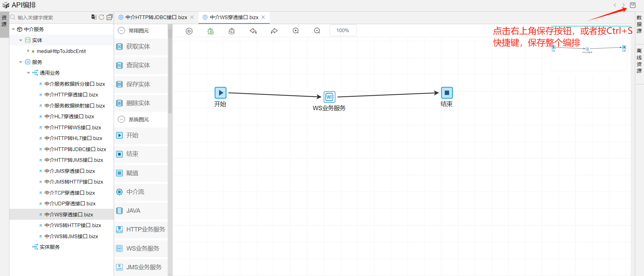
Task: Click the undo arrow in canvas toolbar
Action: click(x=253, y=31)
